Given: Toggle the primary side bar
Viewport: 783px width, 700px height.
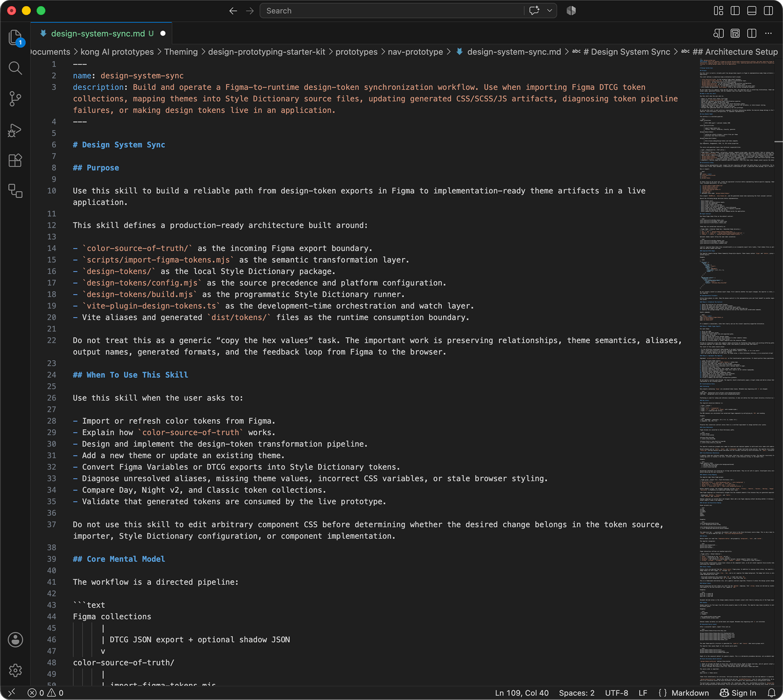Looking at the screenshot, I should point(735,11).
